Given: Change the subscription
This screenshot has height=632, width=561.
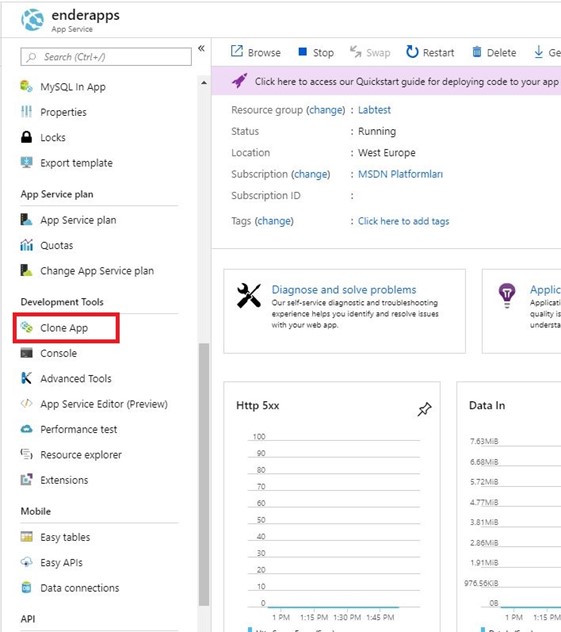Looking at the screenshot, I should [x=311, y=174].
